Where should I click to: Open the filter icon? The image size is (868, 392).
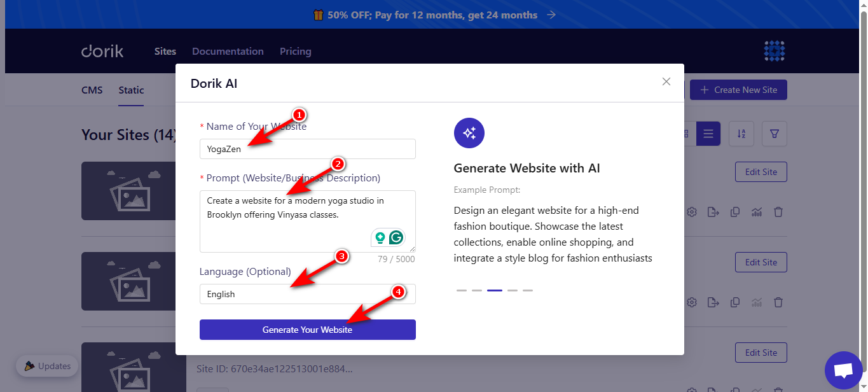tap(775, 134)
